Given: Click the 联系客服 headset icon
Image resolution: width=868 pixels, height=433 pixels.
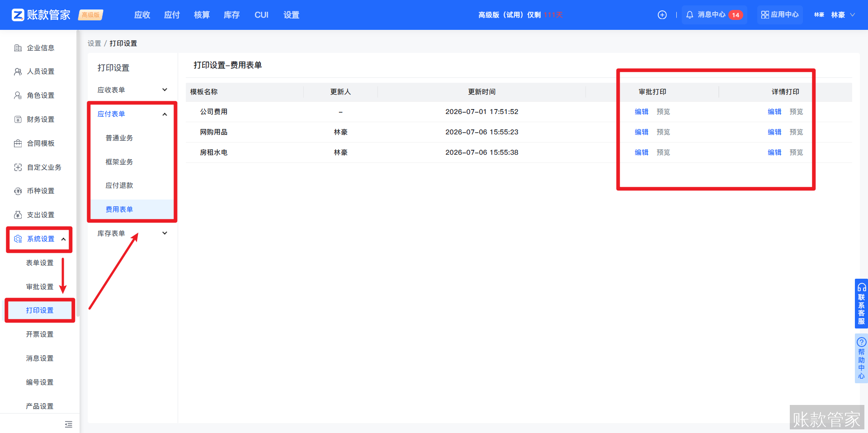Looking at the screenshot, I should point(862,287).
